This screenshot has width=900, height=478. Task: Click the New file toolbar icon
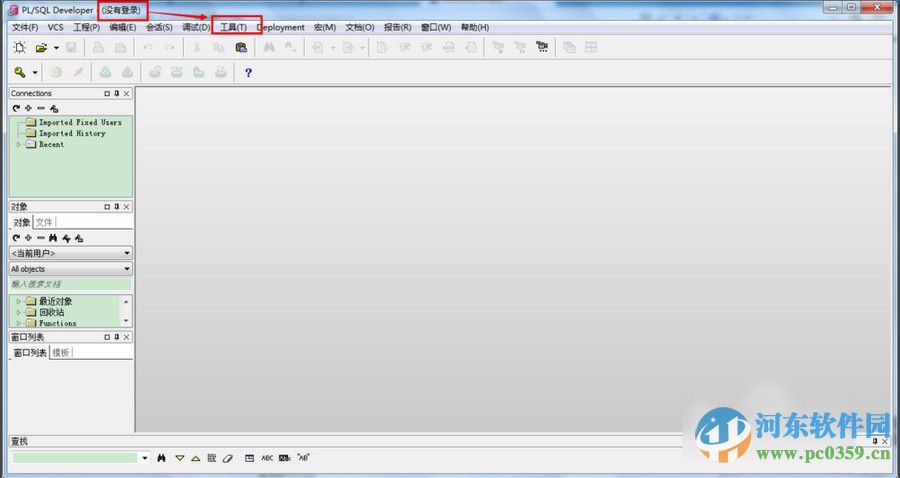(x=20, y=48)
